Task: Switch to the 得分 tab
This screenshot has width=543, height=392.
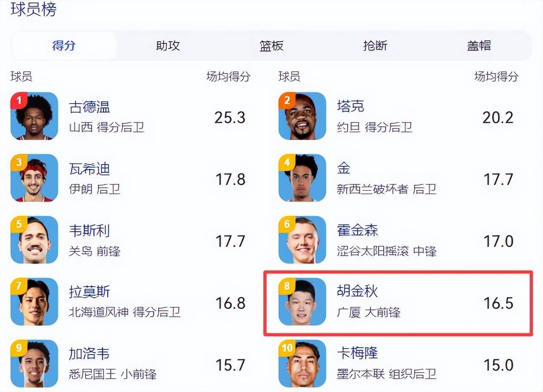Action: pos(64,46)
